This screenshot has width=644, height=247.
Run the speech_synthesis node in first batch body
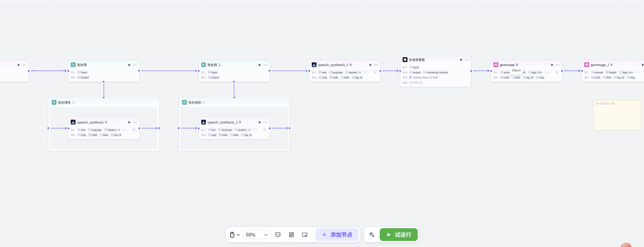pyautogui.click(x=129, y=122)
